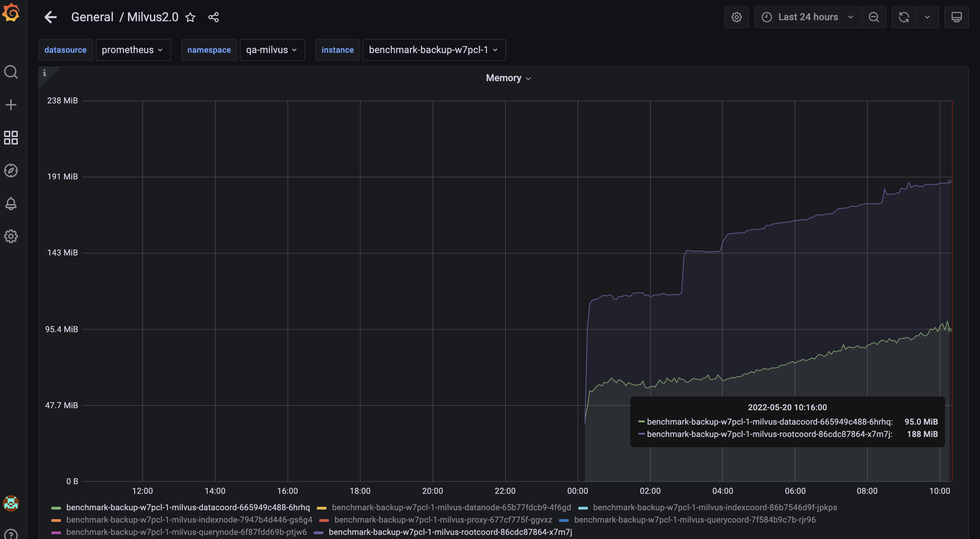Image resolution: width=980 pixels, height=539 pixels.
Task: Open Alerting via the bell icon
Action: coord(11,203)
